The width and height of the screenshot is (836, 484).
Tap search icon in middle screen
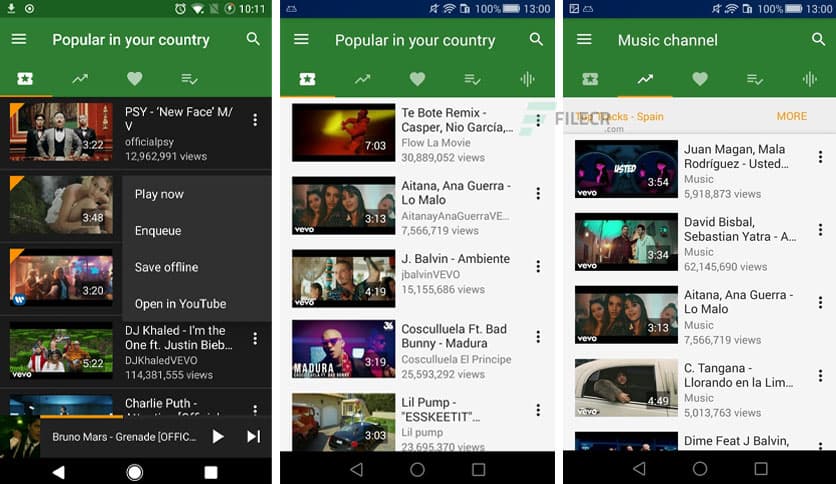(536, 39)
